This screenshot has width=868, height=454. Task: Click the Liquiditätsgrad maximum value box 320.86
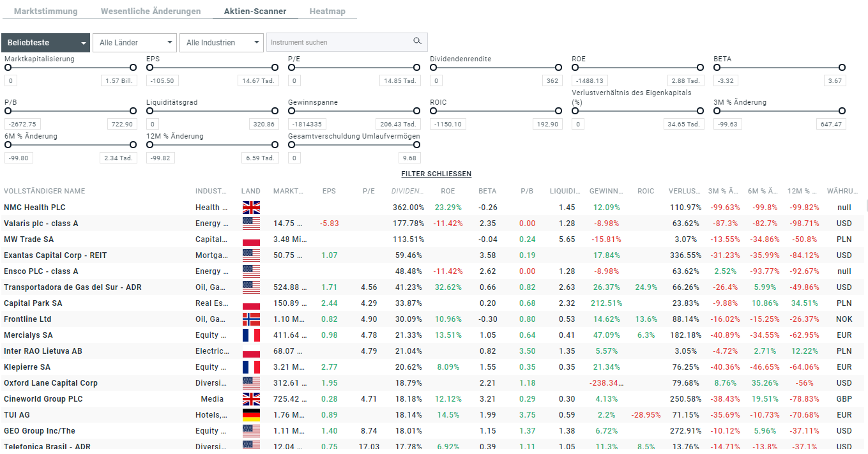pyautogui.click(x=264, y=125)
